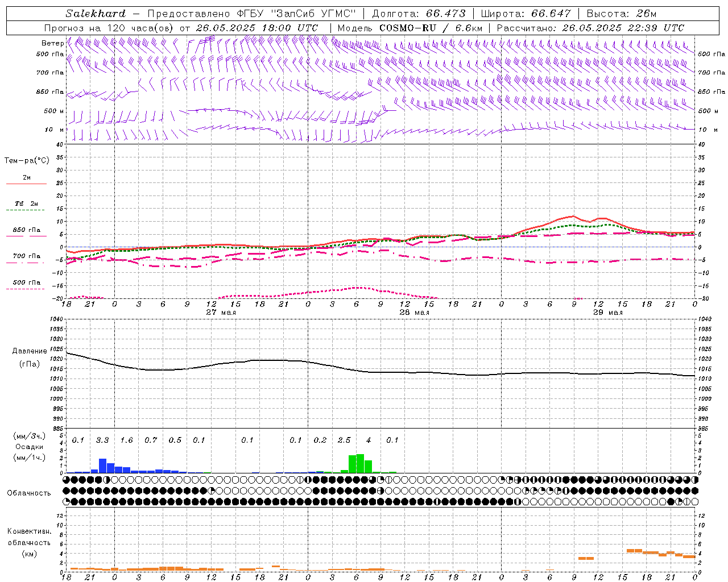Click the peak of the red temperature curve
The width and height of the screenshot is (728, 582).
tap(573, 216)
